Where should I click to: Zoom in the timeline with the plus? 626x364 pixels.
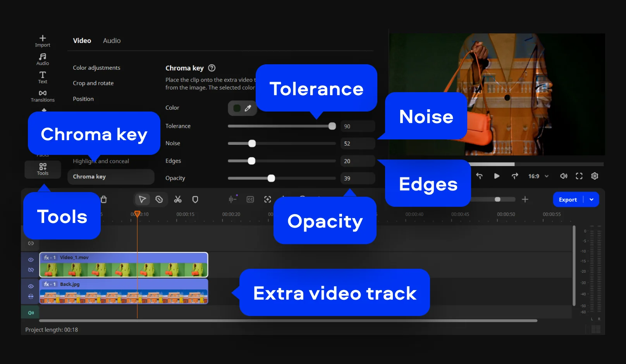(525, 199)
